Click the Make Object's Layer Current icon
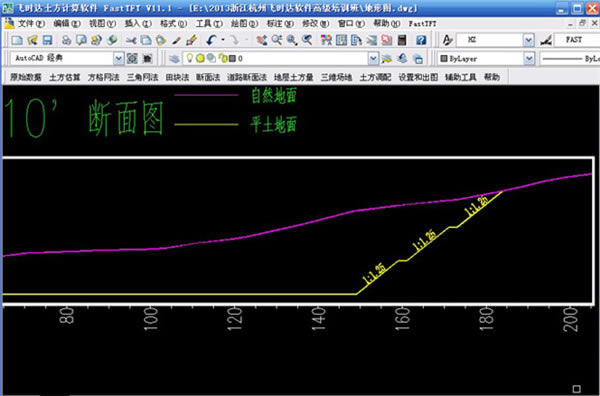This screenshot has height=396, width=600. click(386, 58)
